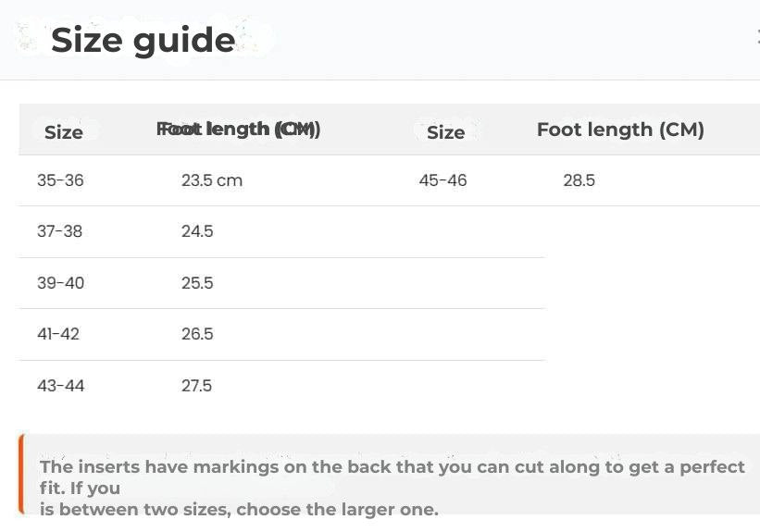The height and width of the screenshot is (532, 760).
Task: Click the 25.5 foot length value
Action: point(197,283)
